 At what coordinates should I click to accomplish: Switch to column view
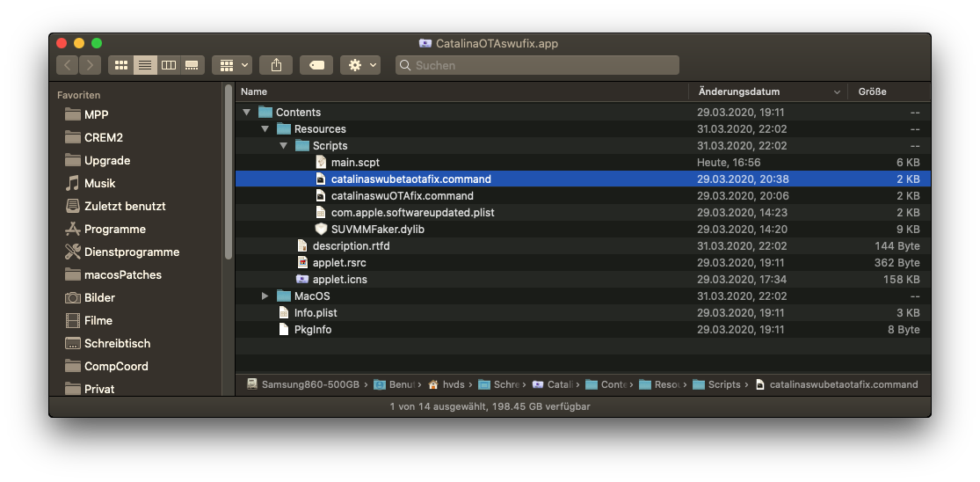[169, 65]
